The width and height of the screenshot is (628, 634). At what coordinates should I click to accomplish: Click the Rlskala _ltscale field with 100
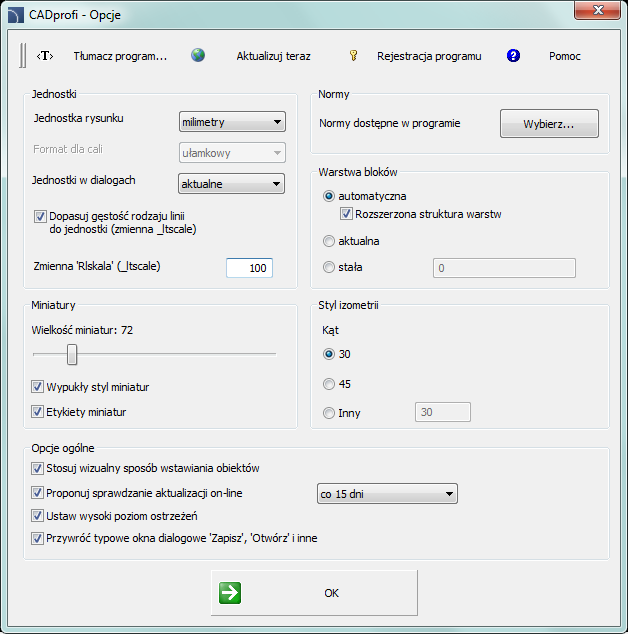pos(250,268)
